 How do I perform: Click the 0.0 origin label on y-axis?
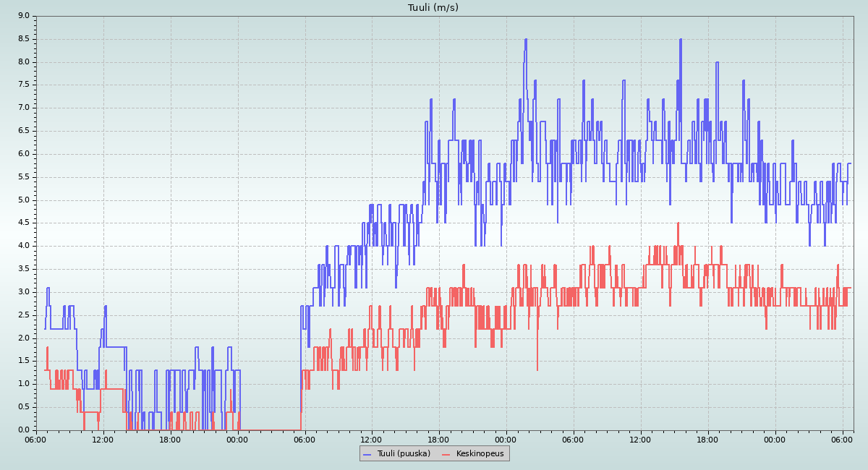point(23,430)
